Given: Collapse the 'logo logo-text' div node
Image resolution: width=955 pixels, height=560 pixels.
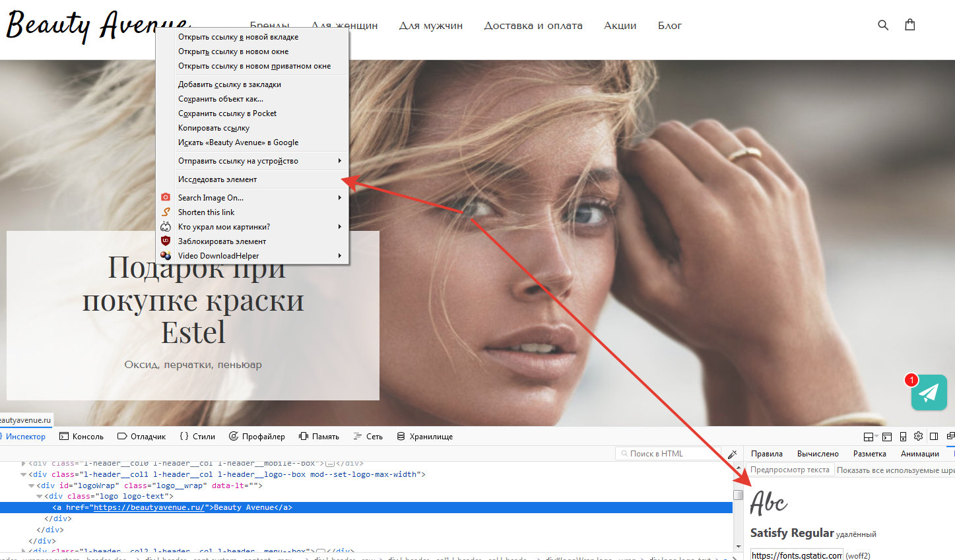Looking at the screenshot, I should click(x=39, y=496).
